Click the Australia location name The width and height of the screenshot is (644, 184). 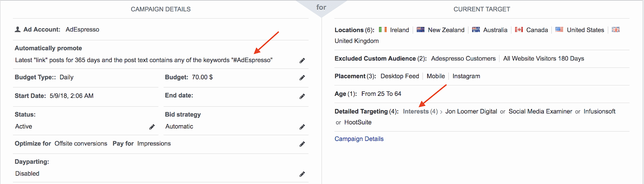click(x=495, y=30)
